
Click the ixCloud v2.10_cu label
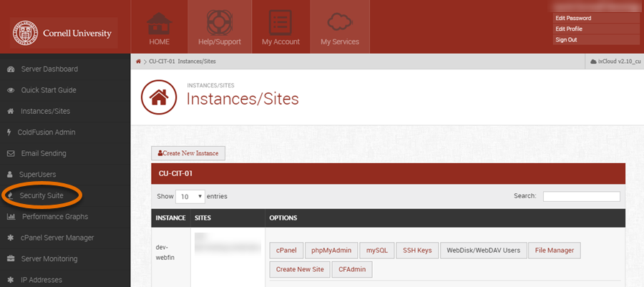coord(620,62)
